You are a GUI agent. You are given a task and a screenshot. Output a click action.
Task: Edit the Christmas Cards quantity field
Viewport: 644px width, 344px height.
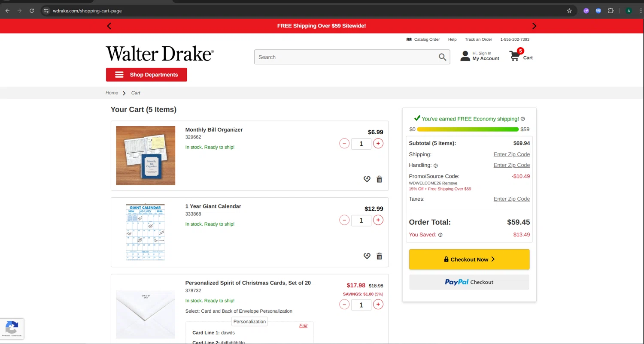coord(361,305)
